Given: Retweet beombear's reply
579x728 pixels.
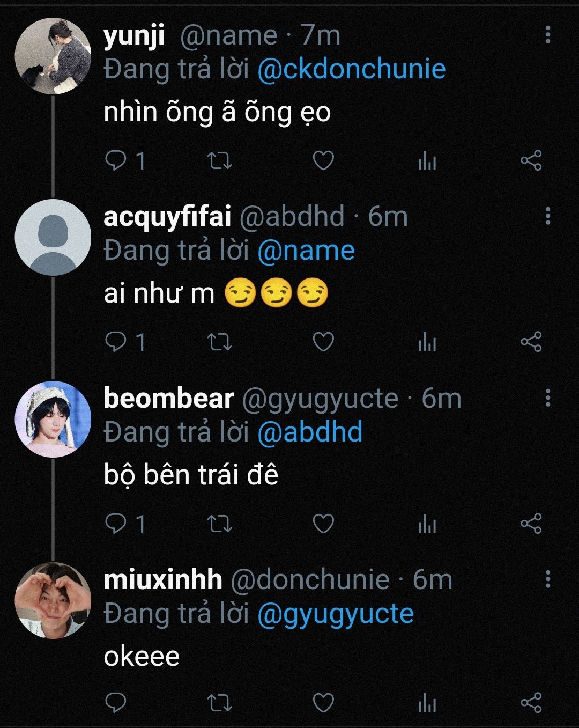Looking at the screenshot, I should click(x=219, y=524).
